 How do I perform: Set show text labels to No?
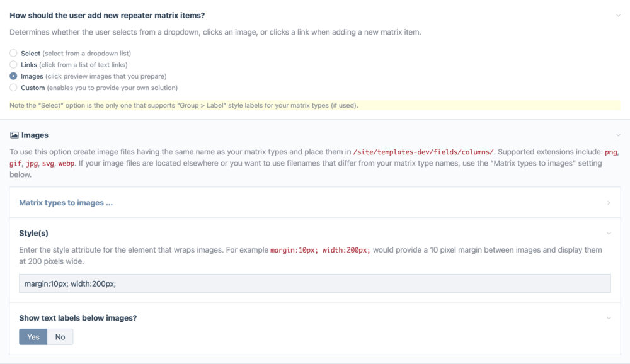(x=60, y=337)
